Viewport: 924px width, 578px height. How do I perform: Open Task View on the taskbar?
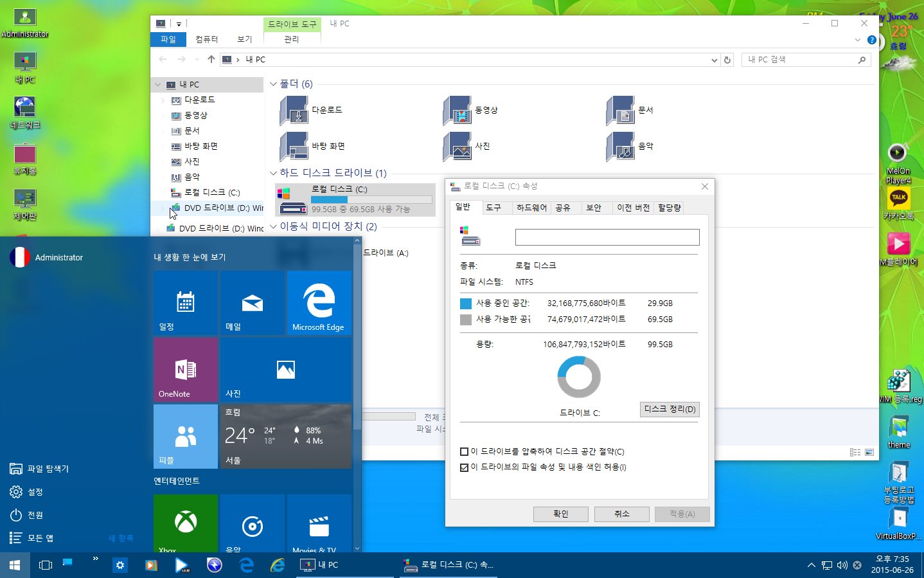[46, 565]
